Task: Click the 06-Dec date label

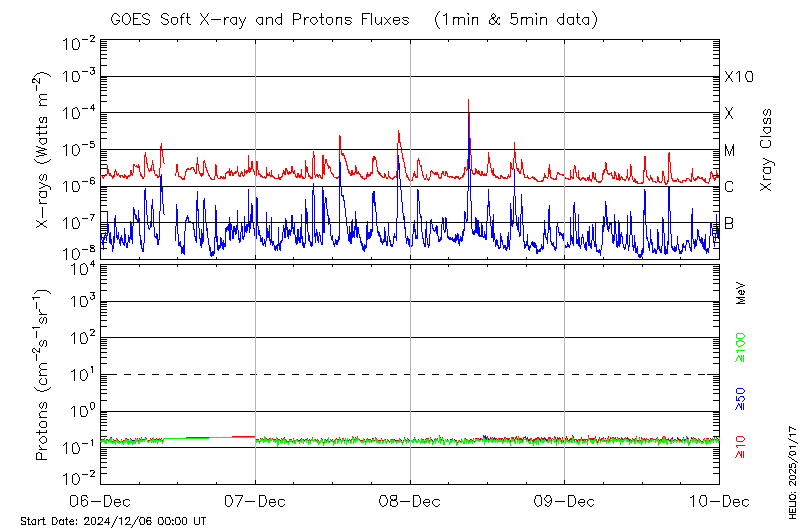Action: tap(101, 500)
